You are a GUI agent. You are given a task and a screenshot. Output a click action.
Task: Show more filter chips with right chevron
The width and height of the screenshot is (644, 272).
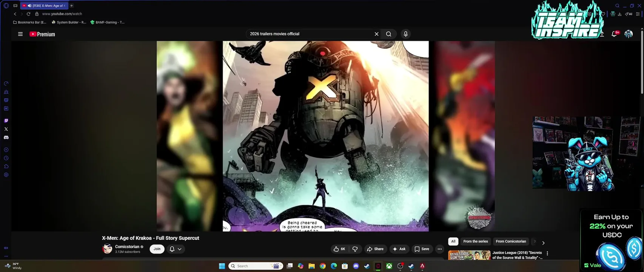[x=543, y=243]
